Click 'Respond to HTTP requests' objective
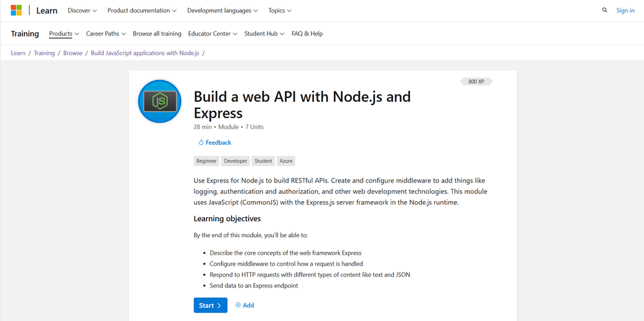The image size is (644, 321). point(310,275)
